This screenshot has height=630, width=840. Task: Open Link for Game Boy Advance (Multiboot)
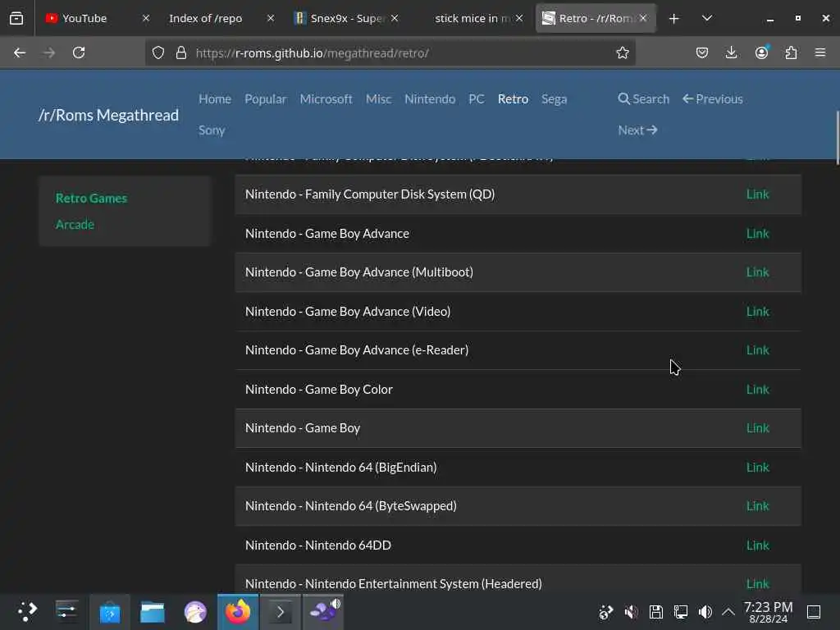click(757, 272)
